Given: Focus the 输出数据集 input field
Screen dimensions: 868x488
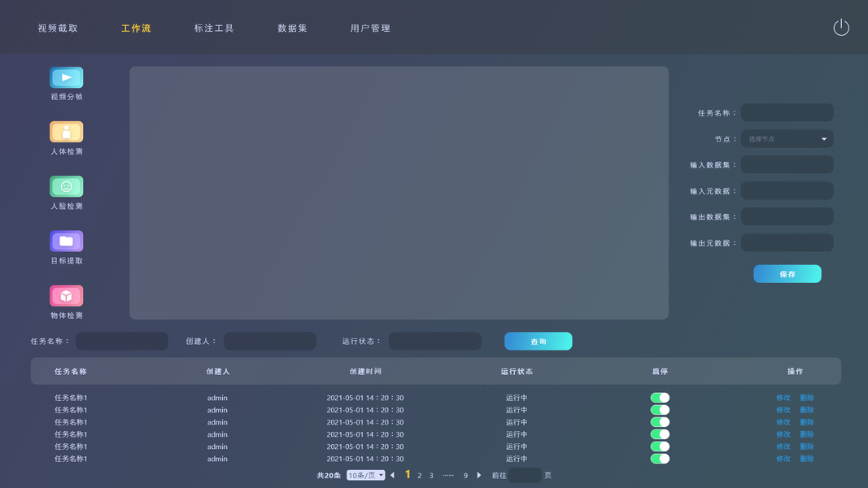Looking at the screenshot, I should tap(787, 217).
